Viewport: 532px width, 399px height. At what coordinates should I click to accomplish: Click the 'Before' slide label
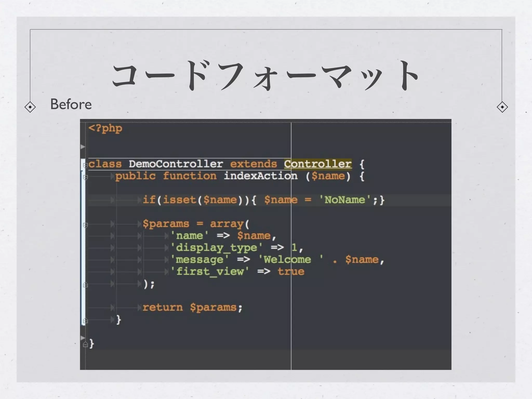click(71, 104)
